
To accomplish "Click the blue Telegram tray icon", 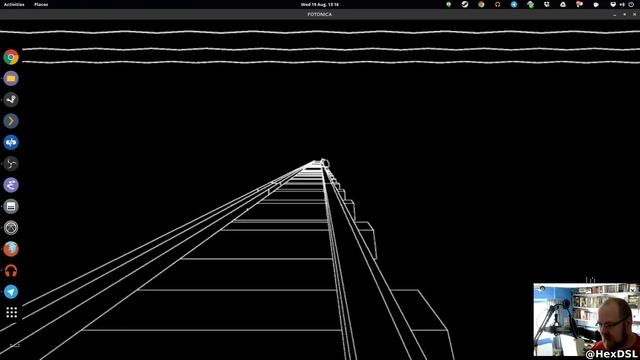I will click(x=514, y=4).
